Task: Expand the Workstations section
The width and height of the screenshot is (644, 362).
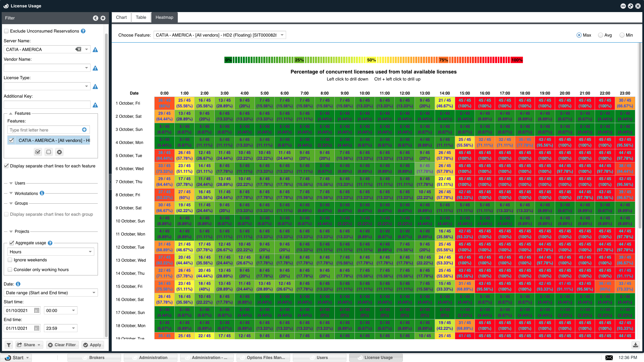Action: click(11, 193)
